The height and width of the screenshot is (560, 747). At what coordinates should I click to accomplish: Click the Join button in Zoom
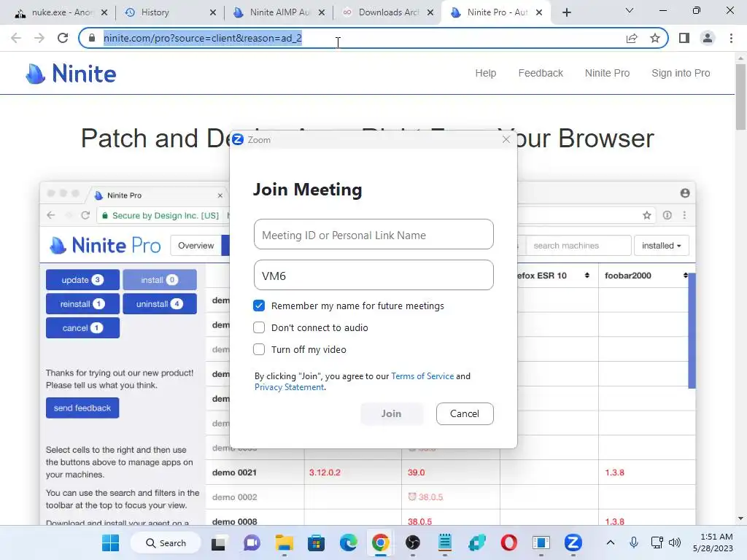point(392,414)
